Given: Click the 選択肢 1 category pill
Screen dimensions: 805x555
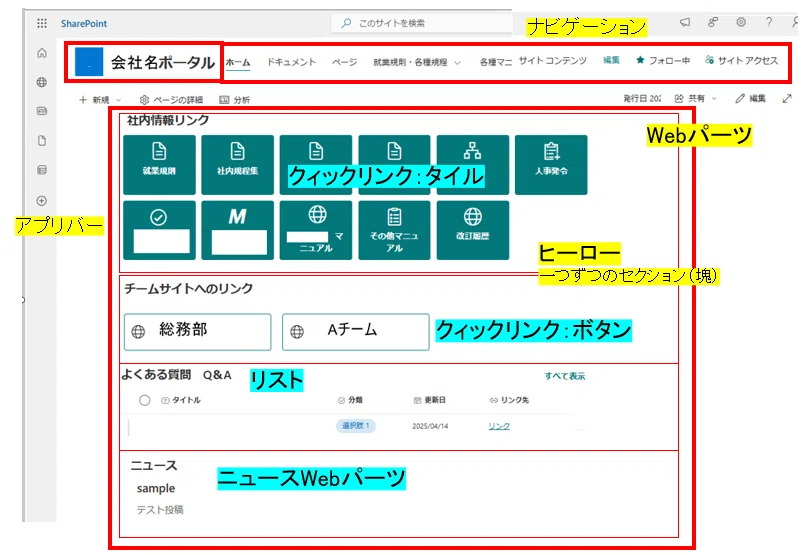Looking at the screenshot, I should click(356, 426).
